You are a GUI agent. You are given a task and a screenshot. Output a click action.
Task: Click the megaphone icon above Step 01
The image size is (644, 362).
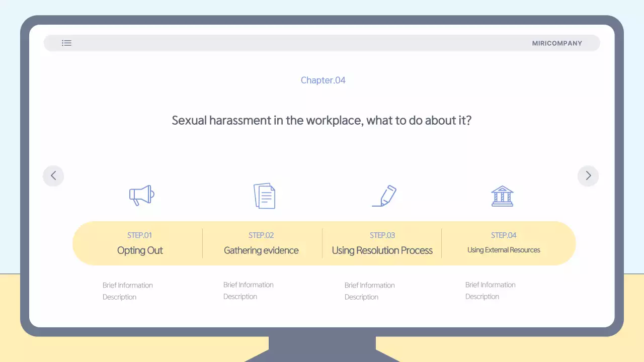click(141, 195)
